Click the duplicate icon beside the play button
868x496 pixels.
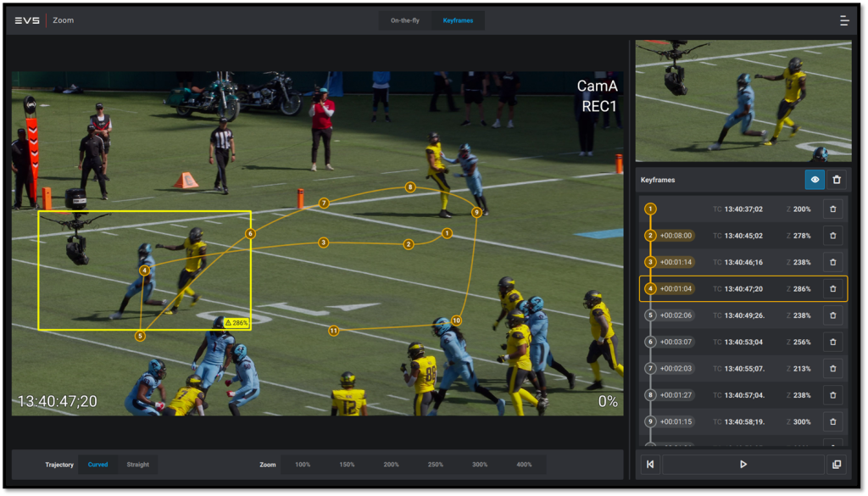[837, 465]
